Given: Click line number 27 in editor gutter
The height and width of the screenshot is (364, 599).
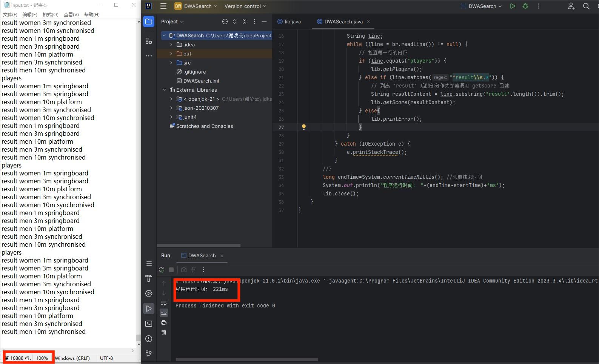Looking at the screenshot, I should [281, 127].
